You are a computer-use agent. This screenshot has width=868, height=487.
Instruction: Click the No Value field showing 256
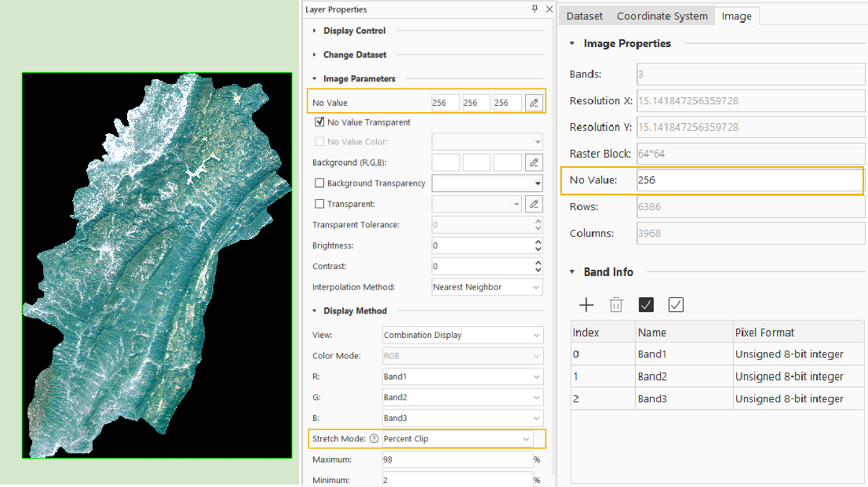(749, 180)
